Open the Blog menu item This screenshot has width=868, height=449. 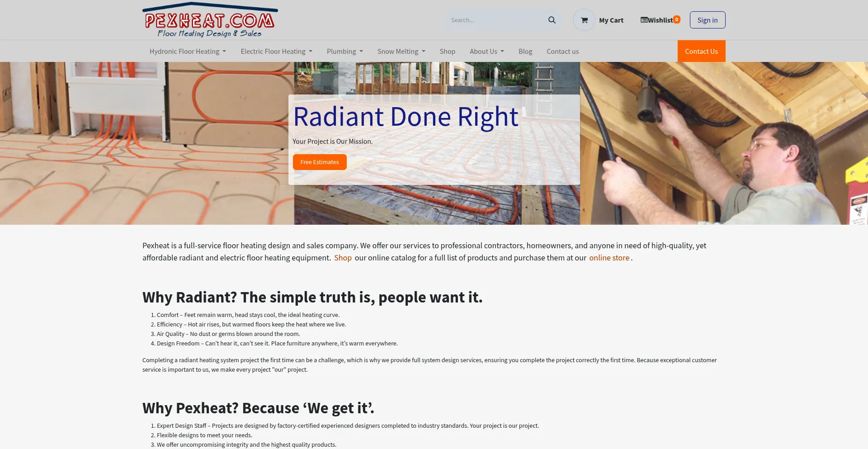click(x=525, y=51)
